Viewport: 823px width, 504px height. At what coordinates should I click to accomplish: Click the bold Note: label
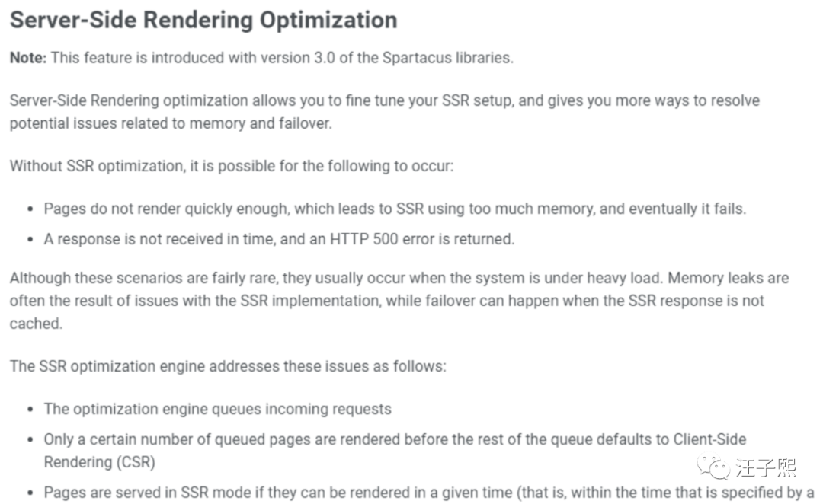28,58
